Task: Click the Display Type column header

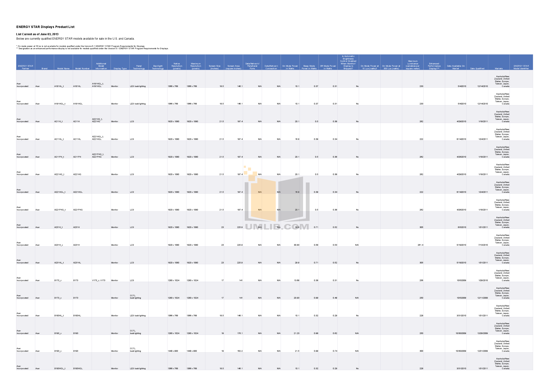Action: point(120,69)
